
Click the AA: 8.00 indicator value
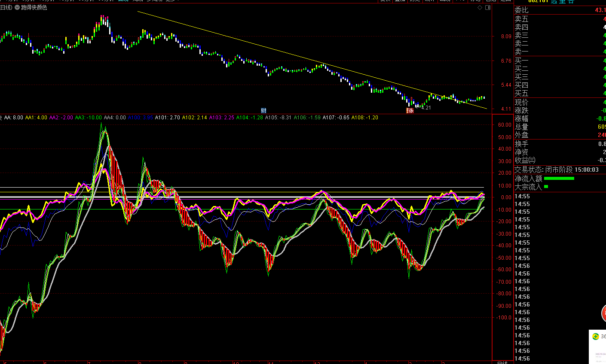click(14, 117)
